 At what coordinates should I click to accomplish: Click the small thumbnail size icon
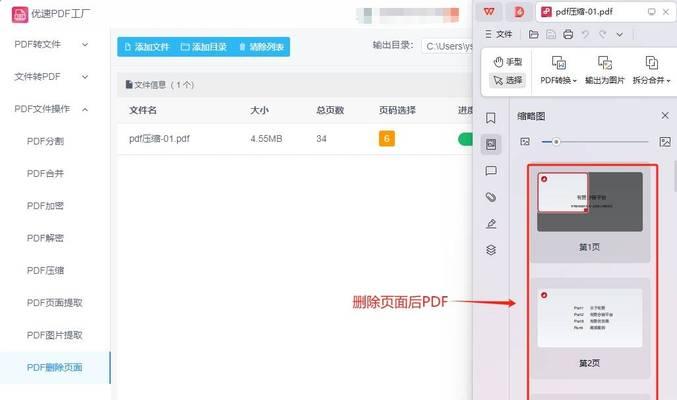(x=525, y=141)
